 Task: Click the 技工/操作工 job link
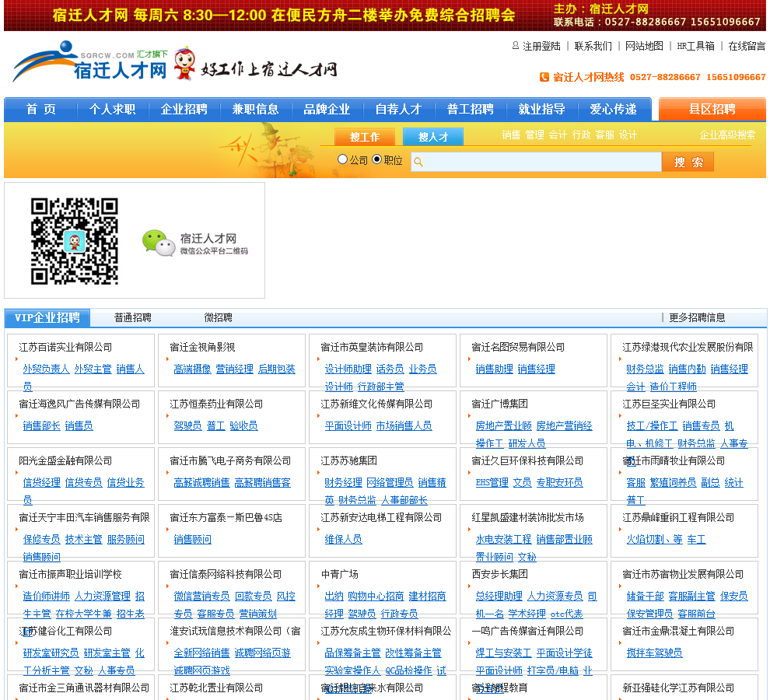pyautogui.click(x=652, y=426)
